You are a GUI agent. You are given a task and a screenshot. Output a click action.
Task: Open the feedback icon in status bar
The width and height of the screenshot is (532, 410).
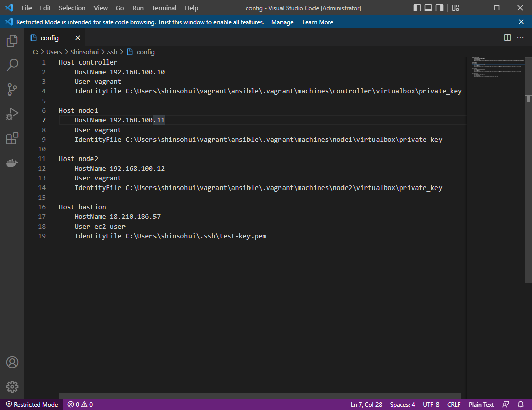coord(506,404)
